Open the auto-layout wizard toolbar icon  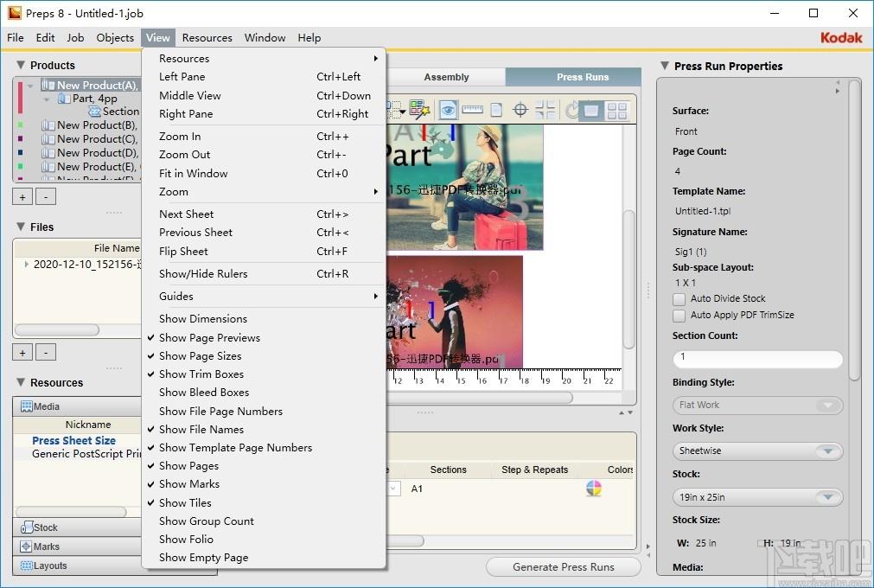[419, 109]
